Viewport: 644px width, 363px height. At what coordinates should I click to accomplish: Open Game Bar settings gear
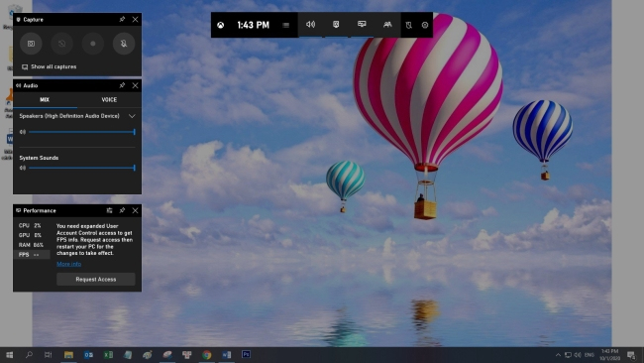(425, 25)
